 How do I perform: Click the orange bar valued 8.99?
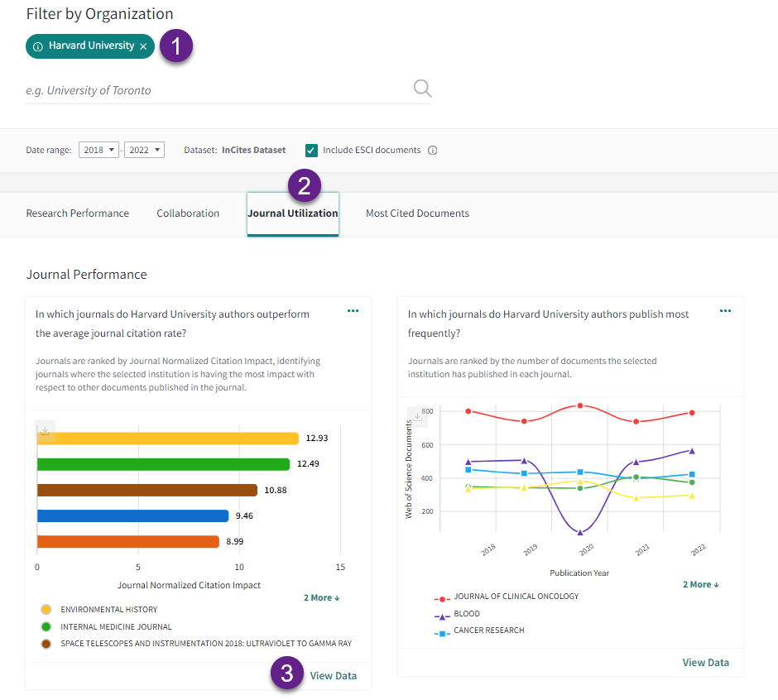tap(128, 542)
